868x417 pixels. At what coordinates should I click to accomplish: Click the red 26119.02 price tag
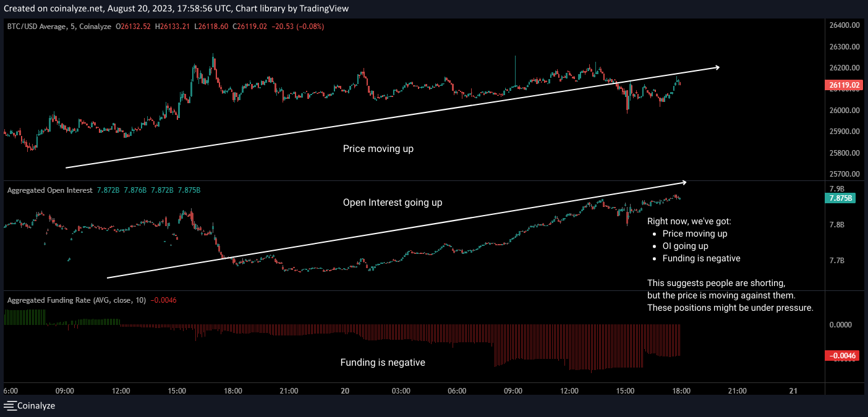pos(845,85)
